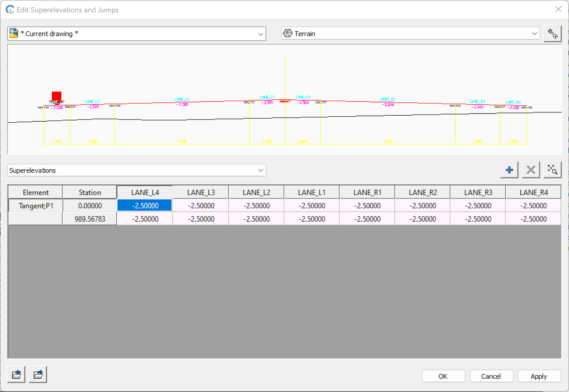Open the Superelevations type dropdown
Viewport: 569px width, 392px height.
260,170
